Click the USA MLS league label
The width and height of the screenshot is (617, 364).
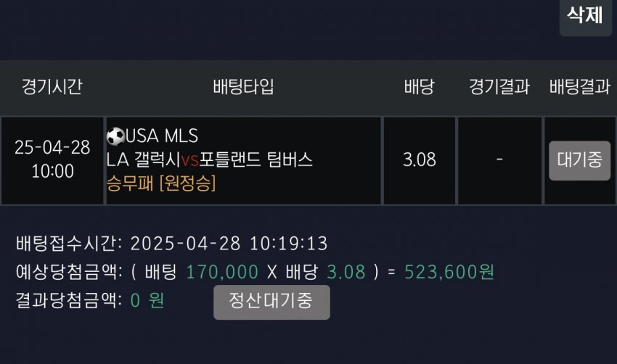(163, 136)
